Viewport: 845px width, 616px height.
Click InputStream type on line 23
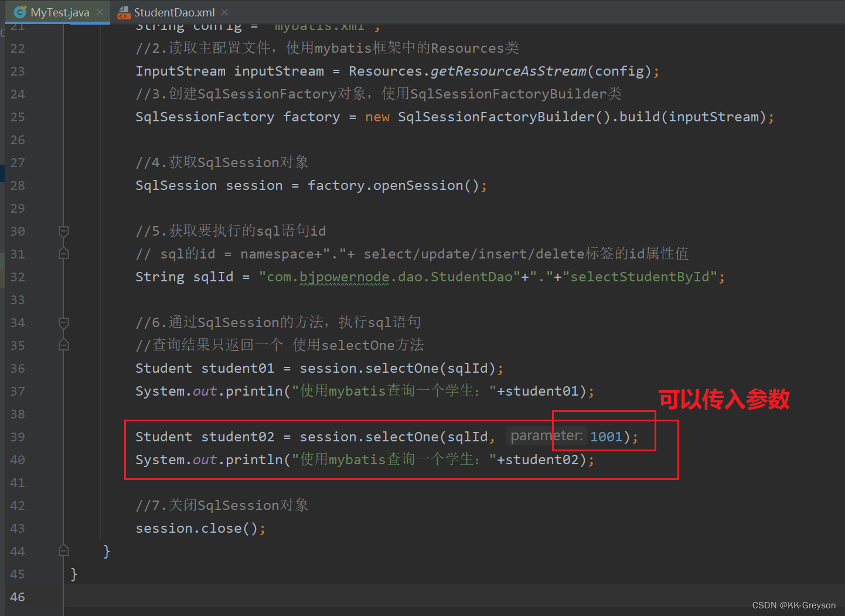coord(180,72)
